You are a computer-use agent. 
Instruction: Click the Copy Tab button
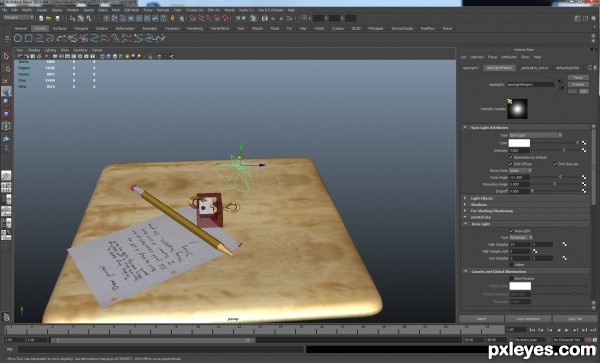575,319
